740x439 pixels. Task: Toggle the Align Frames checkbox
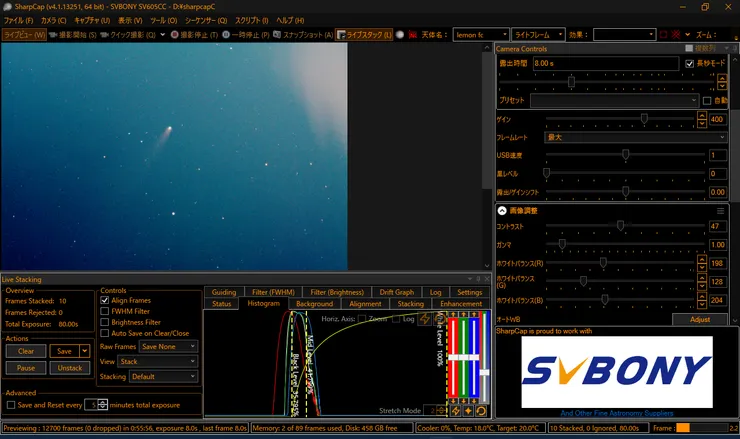(105, 300)
